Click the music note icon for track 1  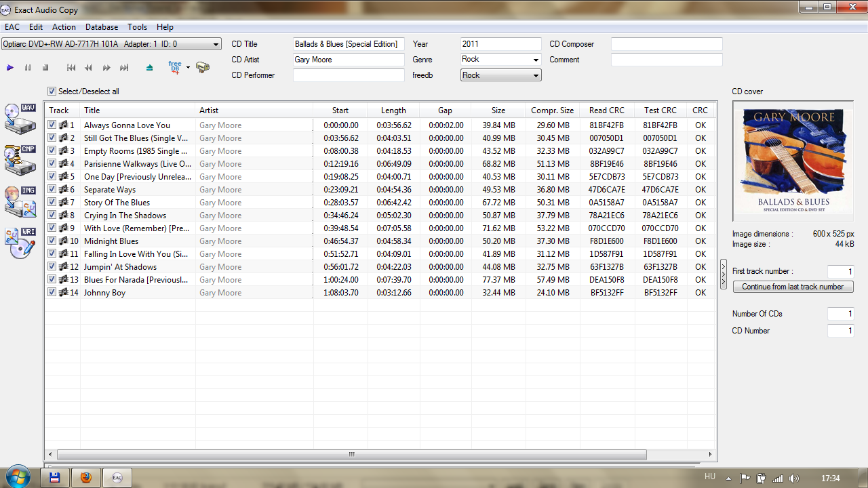click(63, 125)
